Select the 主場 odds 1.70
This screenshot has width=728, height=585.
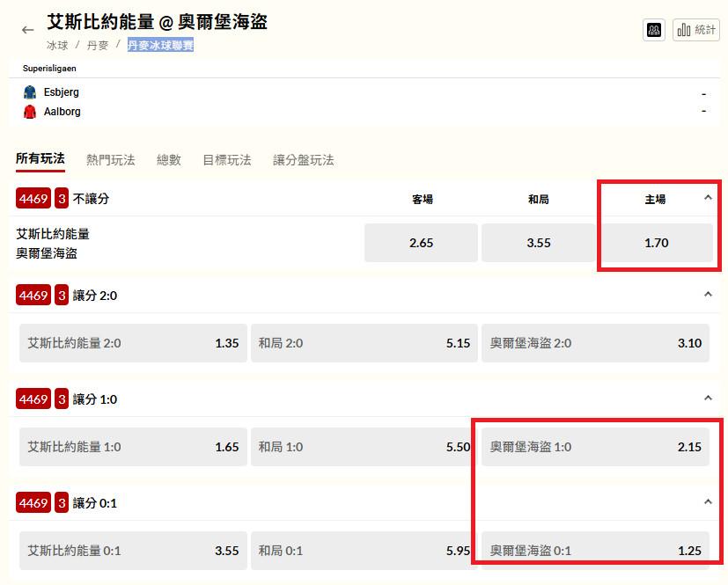[656, 243]
